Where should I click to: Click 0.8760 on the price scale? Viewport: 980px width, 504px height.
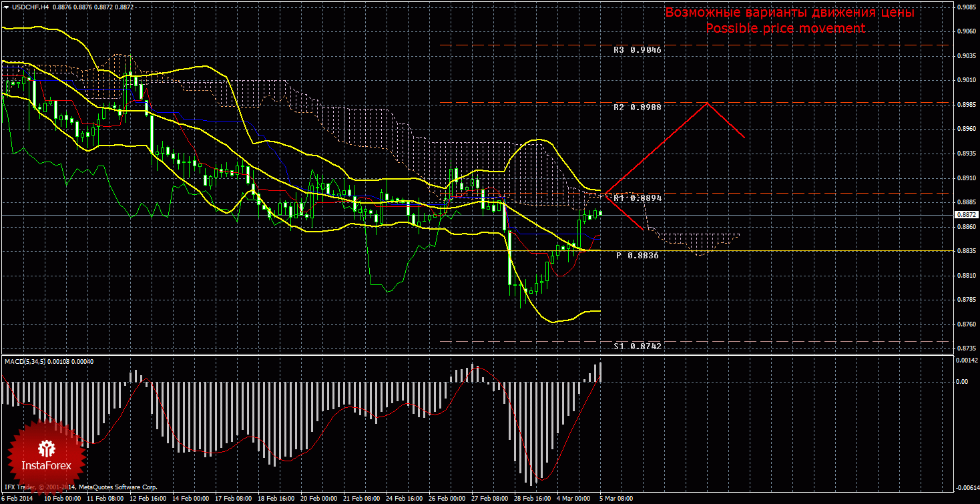966,325
